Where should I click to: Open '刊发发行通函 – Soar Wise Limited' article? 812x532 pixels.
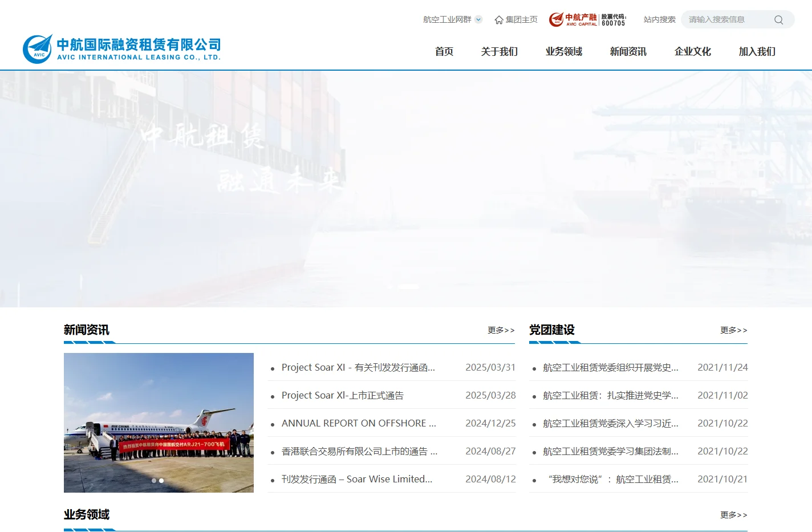coord(357,479)
